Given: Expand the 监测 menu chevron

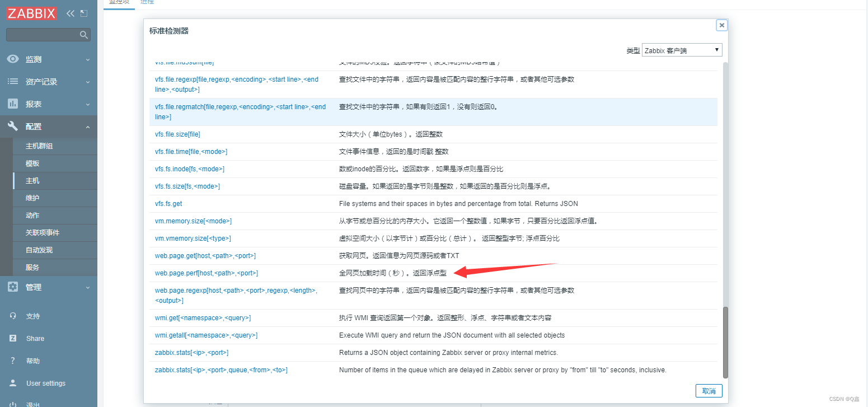Looking at the screenshot, I should (x=88, y=59).
